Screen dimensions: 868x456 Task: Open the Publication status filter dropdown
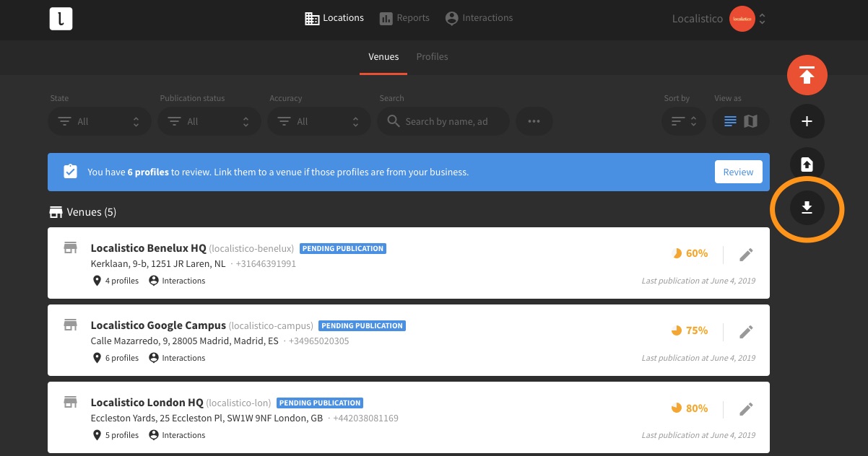coord(209,121)
